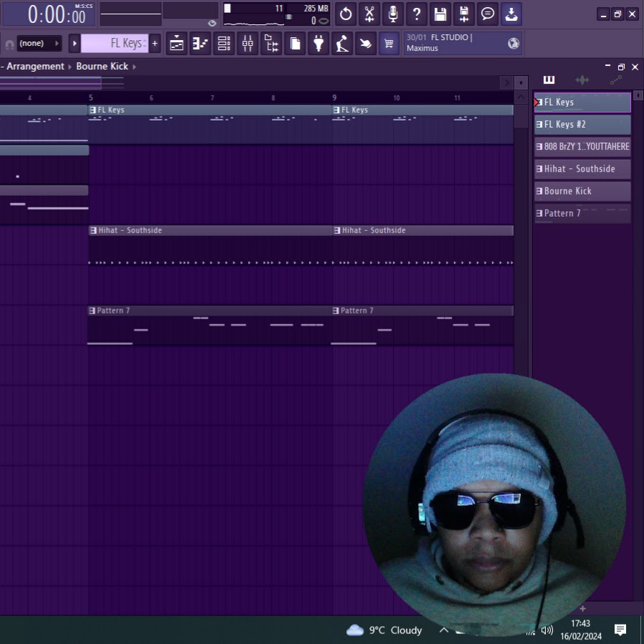
Task: Open clip menu of Pattern 7 at bar 9
Action: pyautogui.click(x=336, y=311)
